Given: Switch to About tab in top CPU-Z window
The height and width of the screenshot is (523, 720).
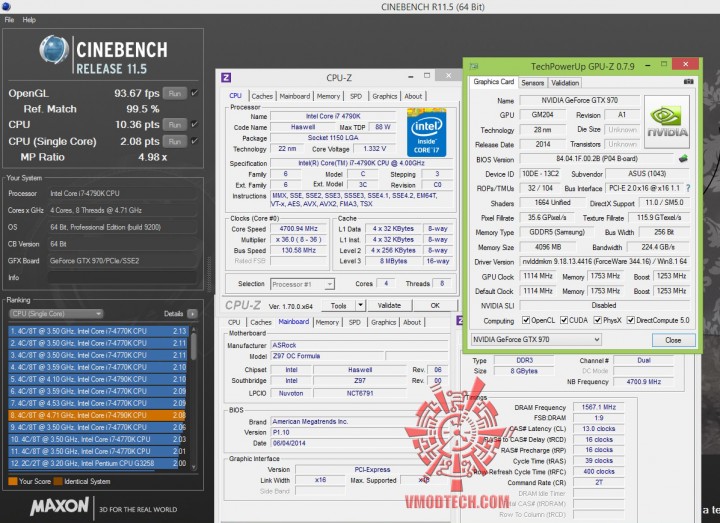Looking at the screenshot, I should point(413,96).
